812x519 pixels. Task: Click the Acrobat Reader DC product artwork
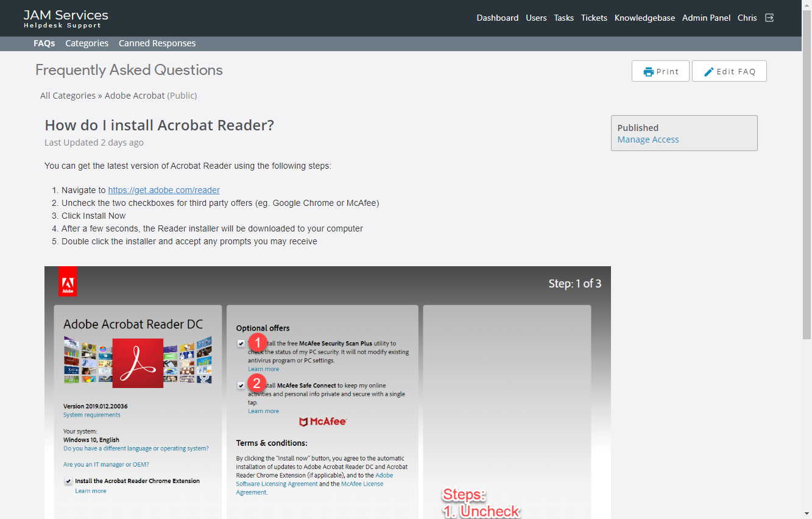pyautogui.click(x=138, y=362)
